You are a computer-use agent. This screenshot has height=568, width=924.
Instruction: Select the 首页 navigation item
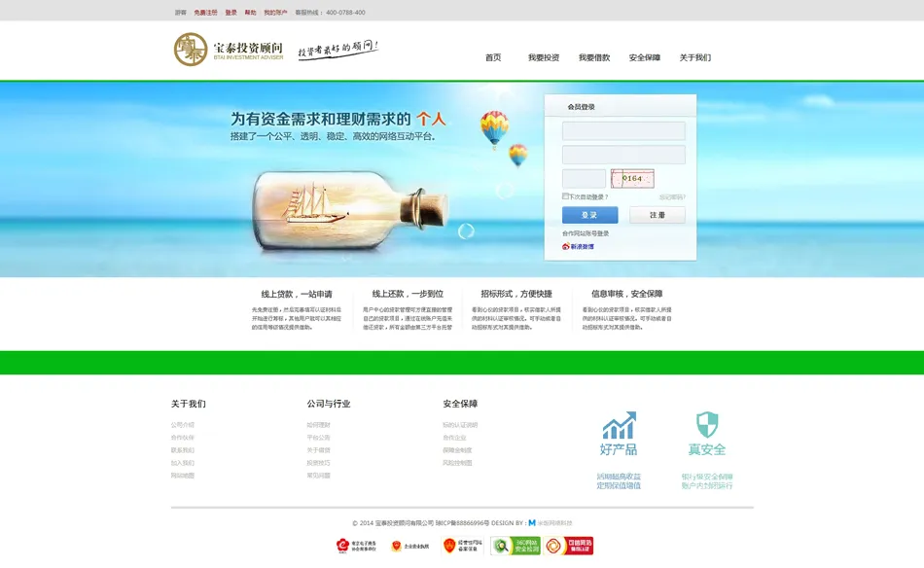[x=493, y=56]
